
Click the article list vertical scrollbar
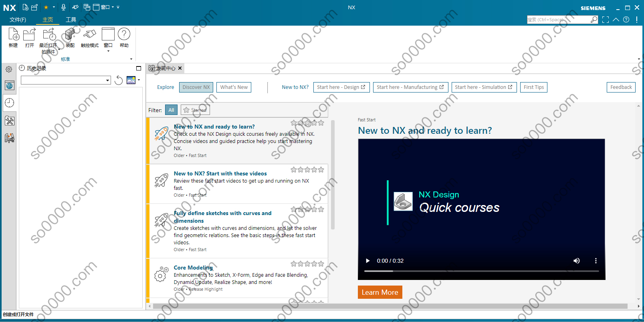pos(333,175)
